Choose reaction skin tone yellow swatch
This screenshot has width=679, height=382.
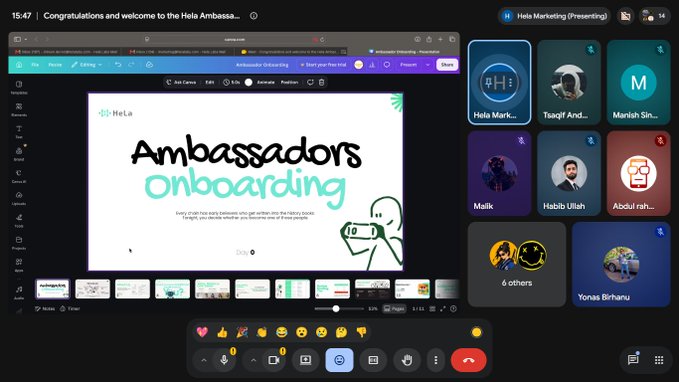point(476,332)
